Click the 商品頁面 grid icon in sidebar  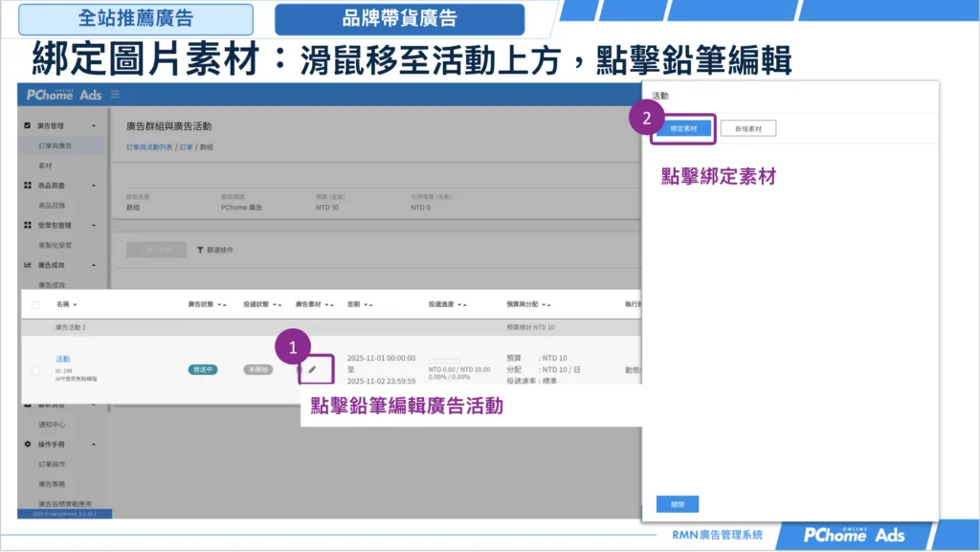pyautogui.click(x=28, y=186)
